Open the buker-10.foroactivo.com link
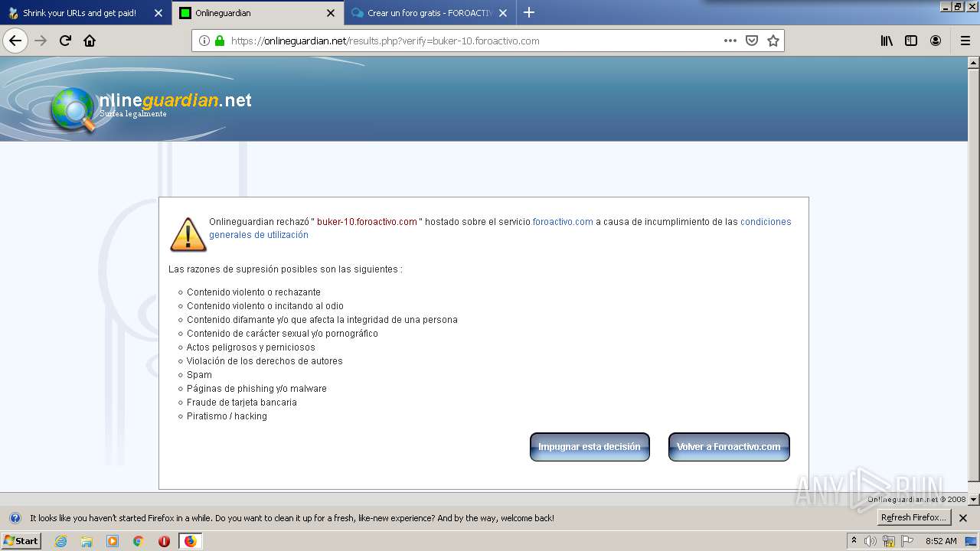 click(x=367, y=222)
